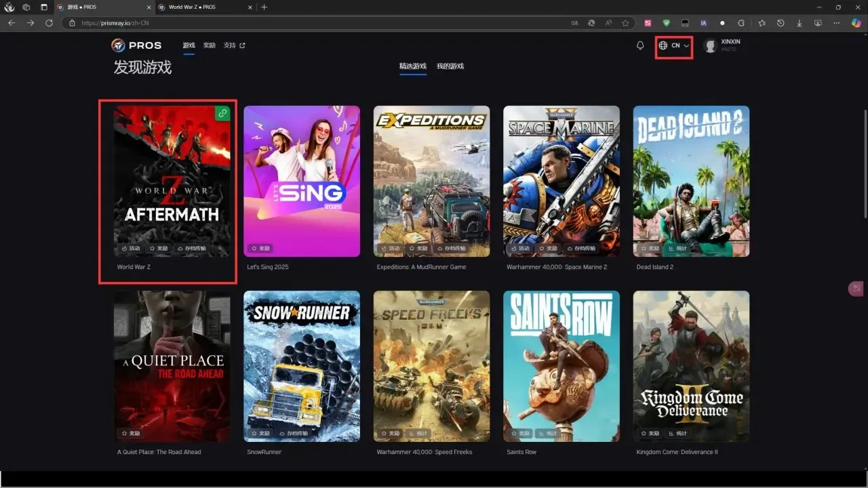Screen dimensions: 868x488
Task: Click the read aloud icon in address bar
Action: click(x=608, y=22)
